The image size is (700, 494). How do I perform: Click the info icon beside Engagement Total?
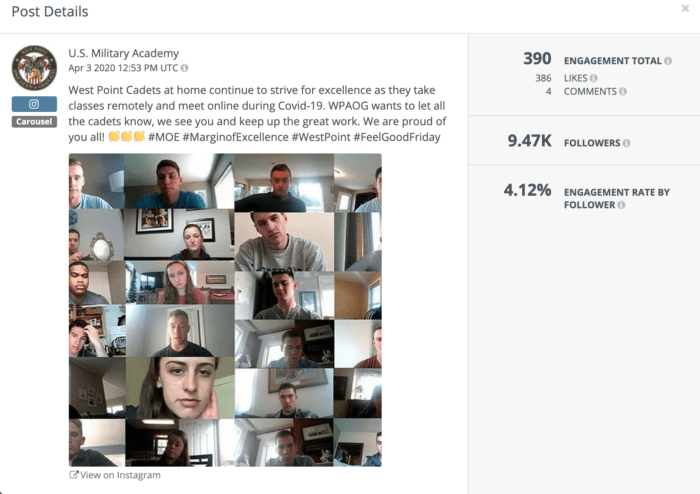click(x=668, y=61)
